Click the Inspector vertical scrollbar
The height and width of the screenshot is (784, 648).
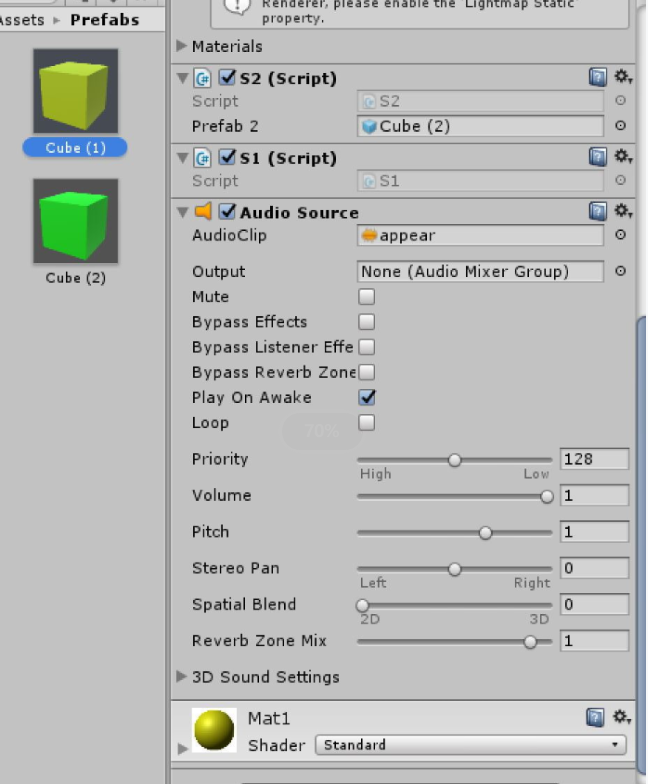(642, 545)
